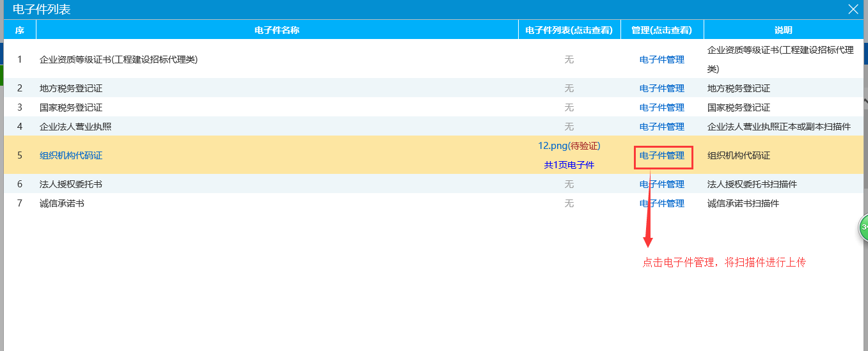This screenshot has width=868, height=351.
Task: Click the 法人授权委托书扫描件 description
Action: [752, 184]
